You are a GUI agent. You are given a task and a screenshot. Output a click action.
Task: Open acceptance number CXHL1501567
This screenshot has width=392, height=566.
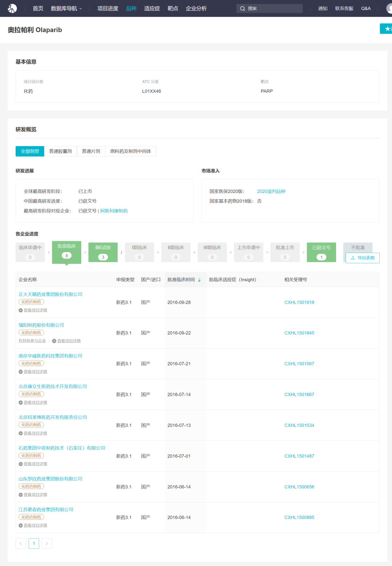click(299, 364)
